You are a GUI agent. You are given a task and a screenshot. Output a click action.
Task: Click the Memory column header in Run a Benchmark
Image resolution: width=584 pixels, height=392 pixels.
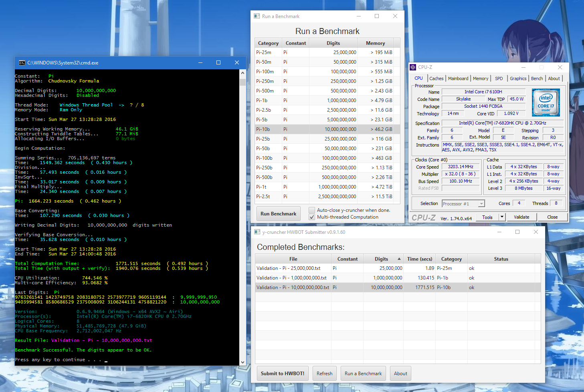[376, 43]
